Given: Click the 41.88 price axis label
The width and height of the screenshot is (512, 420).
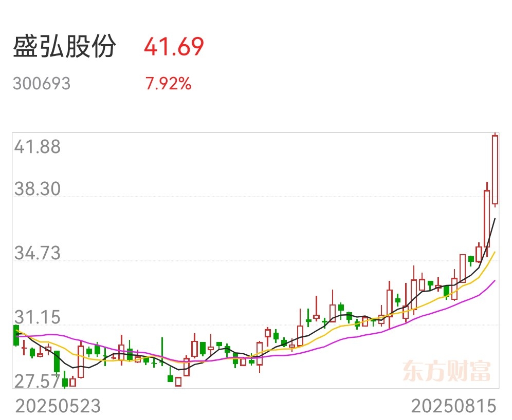Looking at the screenshot, I should [x=37, y=147].
